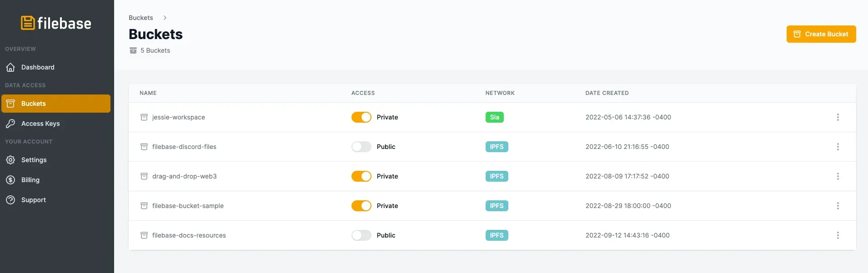Click bucket icon beside filebase-docs-resources
The height and width of the screenshot is (273, 868).
click(x=144, y=235)
